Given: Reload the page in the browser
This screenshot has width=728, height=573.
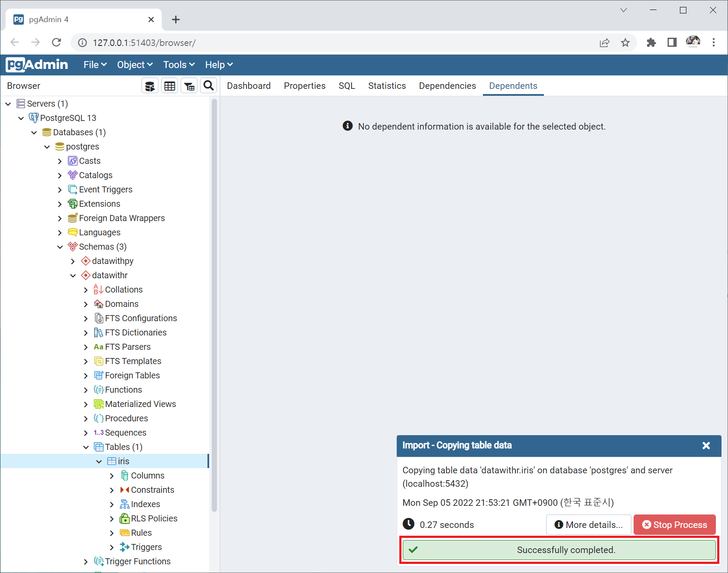Looking at the screenshot, I should [x=56, y=42].
